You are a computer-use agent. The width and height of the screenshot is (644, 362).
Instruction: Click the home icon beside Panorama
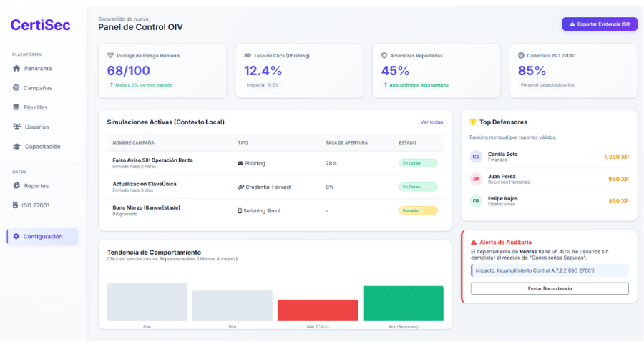16,69
